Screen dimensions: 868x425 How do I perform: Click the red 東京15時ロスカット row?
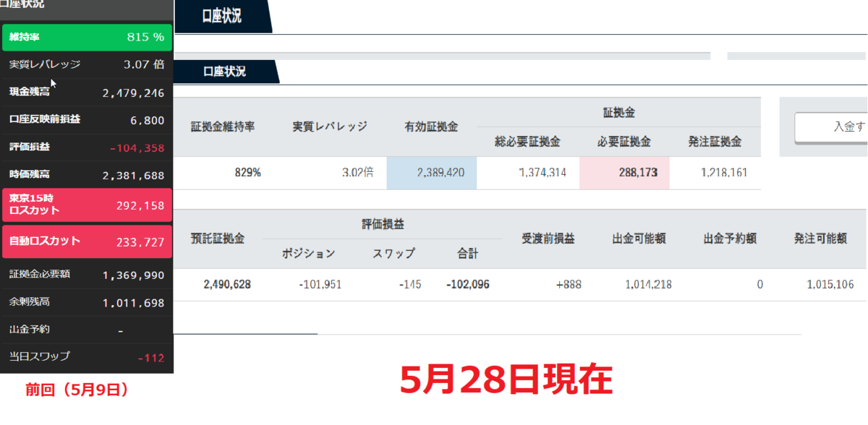[87, 205]
